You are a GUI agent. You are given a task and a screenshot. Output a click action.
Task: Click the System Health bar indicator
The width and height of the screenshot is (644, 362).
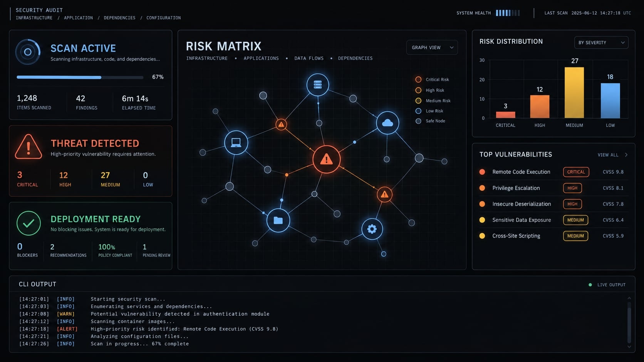coord(508,13)
